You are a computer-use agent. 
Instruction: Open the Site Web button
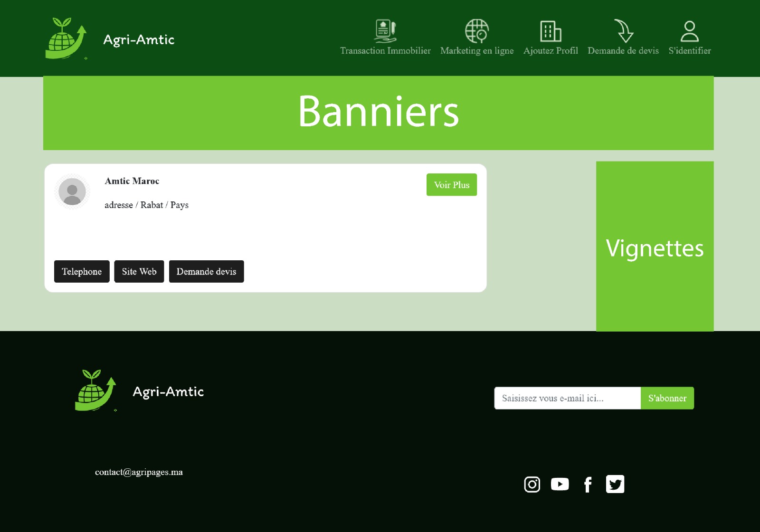click(139, 271)
